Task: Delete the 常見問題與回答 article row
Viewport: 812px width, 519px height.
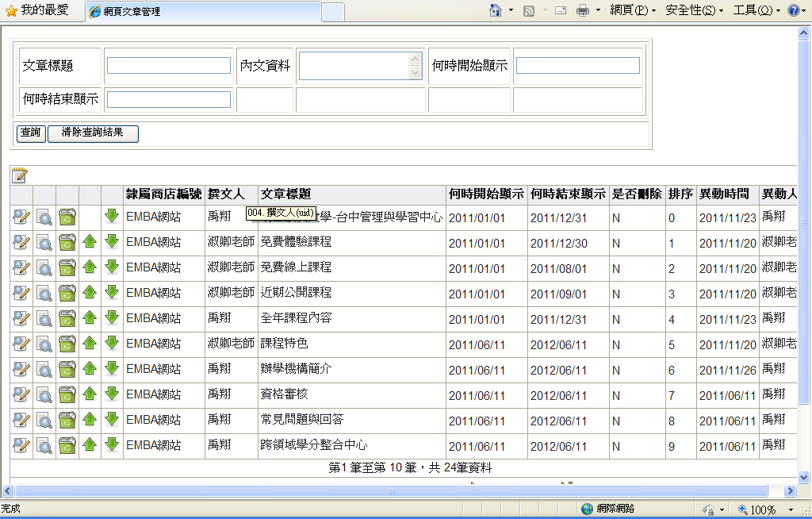Action: [x=67, y=421]
